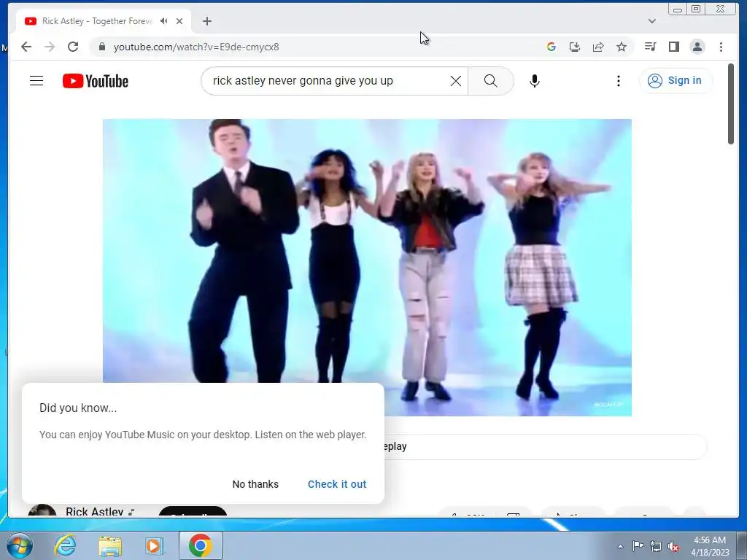Open the Chrome profile avatar
The height and width of the screenshot is (560, 747).
[x=697, y=47]
